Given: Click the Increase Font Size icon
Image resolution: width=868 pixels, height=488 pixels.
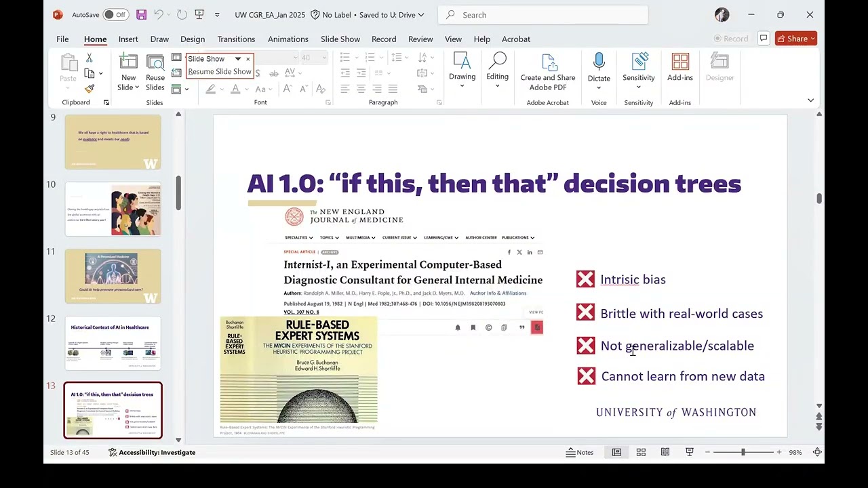Looking at the screenshot, I should 288,89.
